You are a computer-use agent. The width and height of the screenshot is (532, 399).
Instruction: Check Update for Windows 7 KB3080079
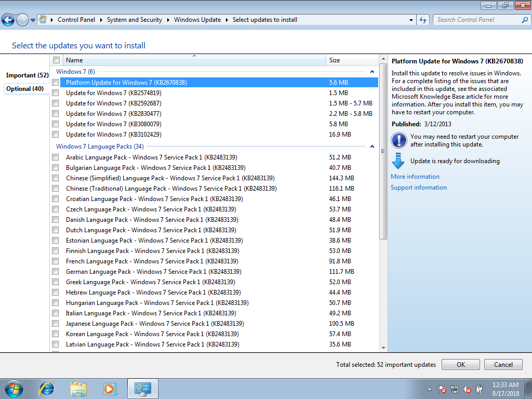[x=55, y=124]
